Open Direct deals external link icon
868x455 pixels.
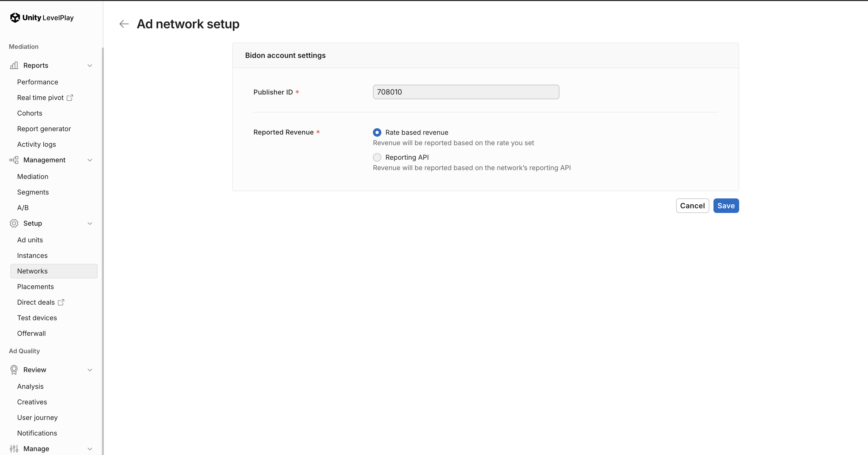pos(61,302)
